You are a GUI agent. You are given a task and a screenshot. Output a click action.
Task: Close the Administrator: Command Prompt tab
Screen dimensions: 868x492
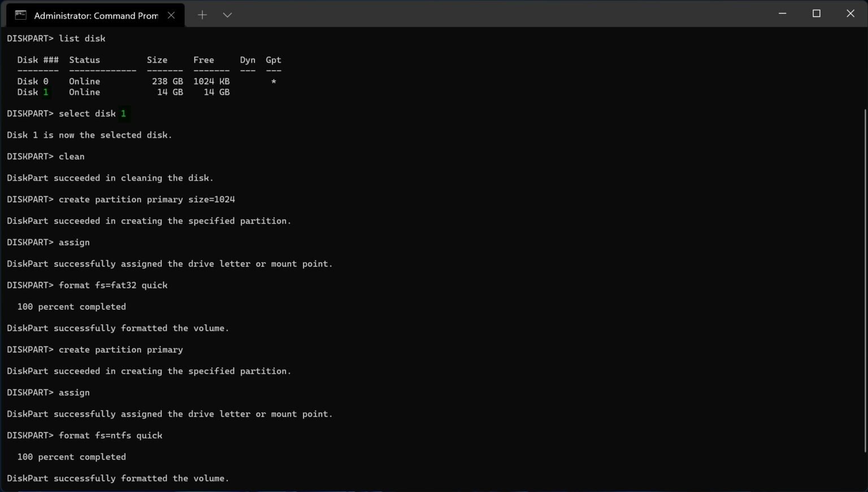(x=171, y=15)
